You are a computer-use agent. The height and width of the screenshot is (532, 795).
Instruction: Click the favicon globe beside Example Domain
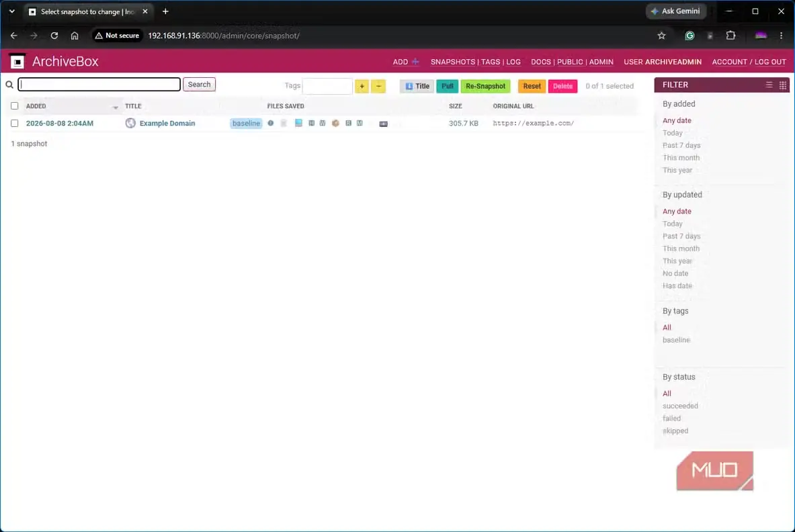pos(130,123)
